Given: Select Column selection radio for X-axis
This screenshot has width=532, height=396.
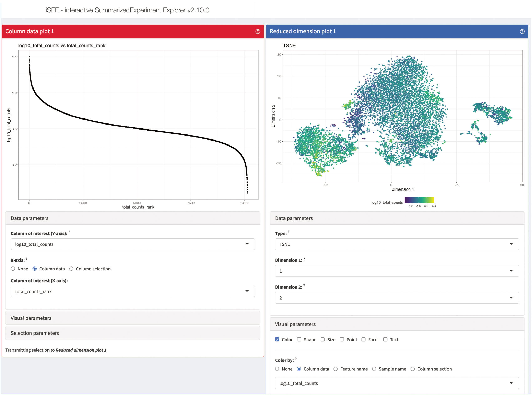Looking at the screenshot, I should (x=71, y=269).
